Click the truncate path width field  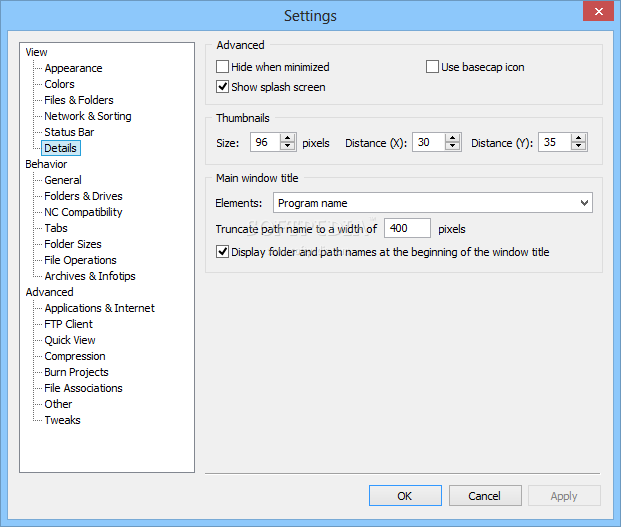coord(407,228)
